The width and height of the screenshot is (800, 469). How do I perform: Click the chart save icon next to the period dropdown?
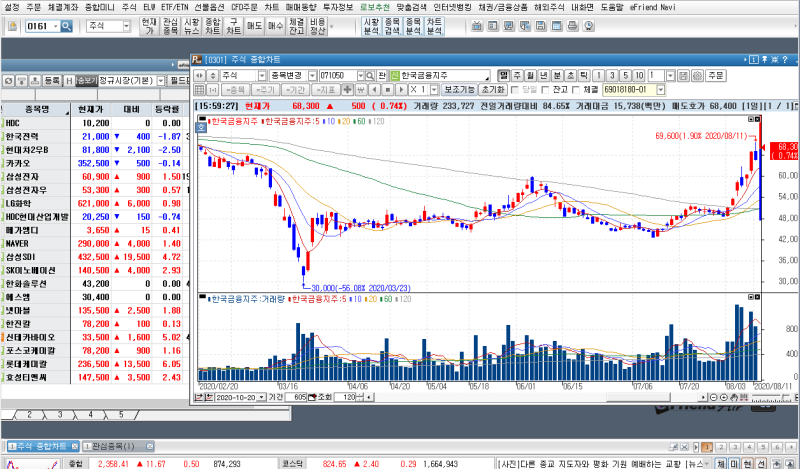tap(684, 76)
